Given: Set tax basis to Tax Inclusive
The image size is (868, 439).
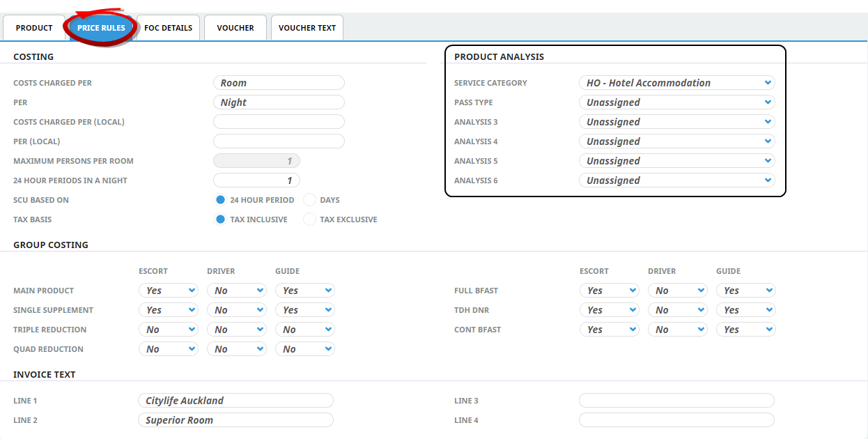Looking at the screenshot, I should pos(221,219).
